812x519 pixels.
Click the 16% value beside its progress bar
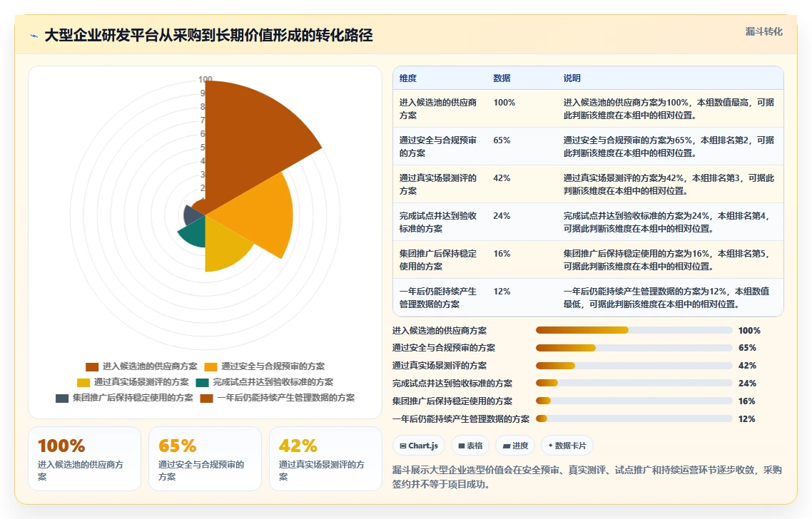tap(747, 401)
